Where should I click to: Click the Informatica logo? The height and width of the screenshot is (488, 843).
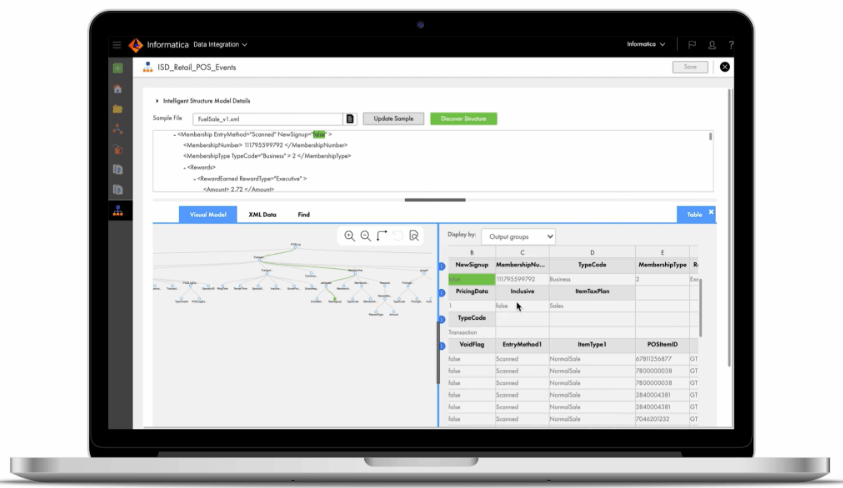(135, 45)
